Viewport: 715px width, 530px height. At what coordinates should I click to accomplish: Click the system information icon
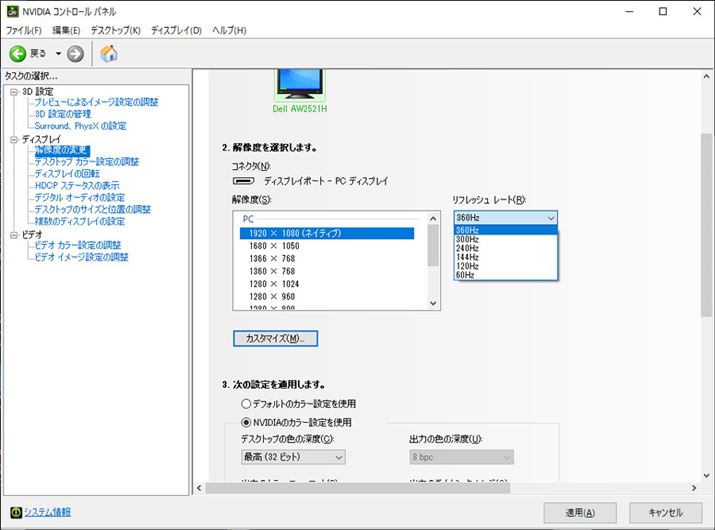(16, 512)
